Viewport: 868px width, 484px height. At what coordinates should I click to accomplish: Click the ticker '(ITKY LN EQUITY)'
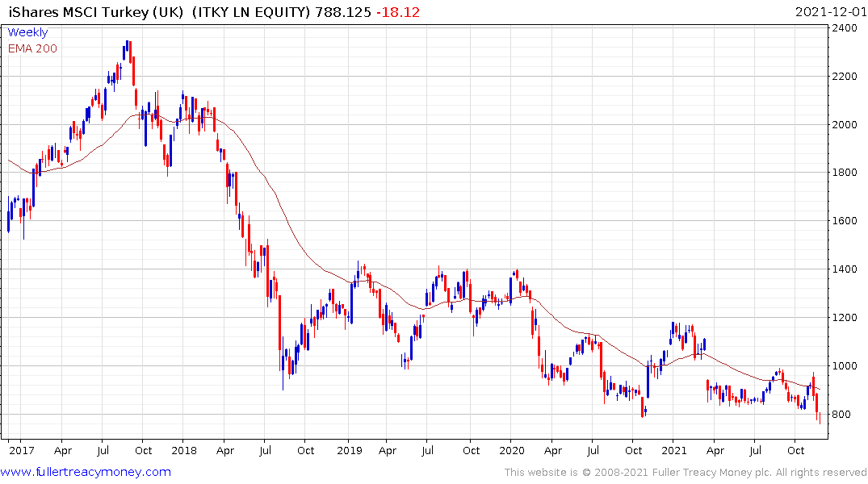[x=251, y=11]
